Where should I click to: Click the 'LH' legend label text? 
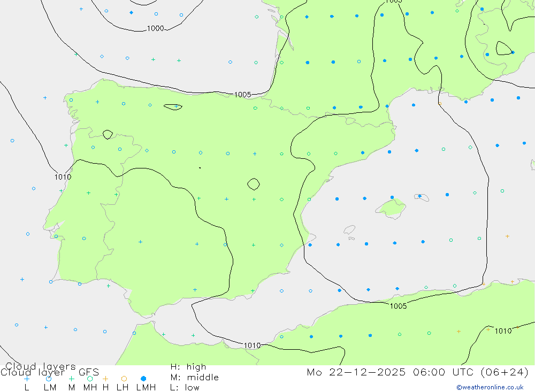coord(123,388)
